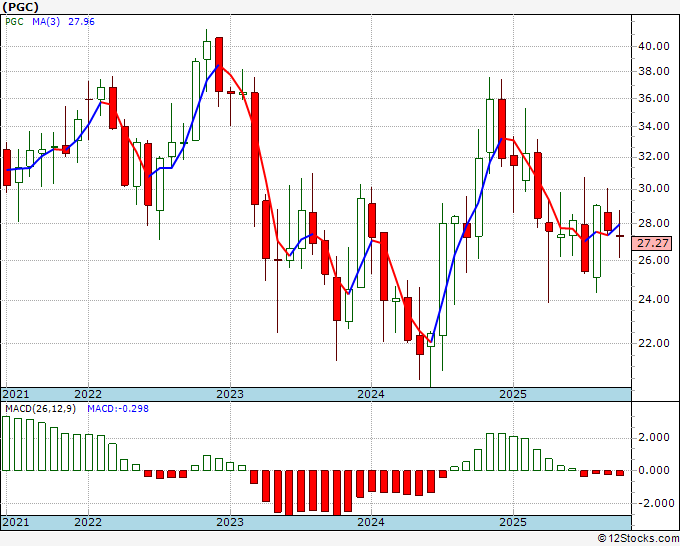Viewport: 680px width, 546px height.
Task: Click the 22.00 price axis label
Action: point(654,343)
